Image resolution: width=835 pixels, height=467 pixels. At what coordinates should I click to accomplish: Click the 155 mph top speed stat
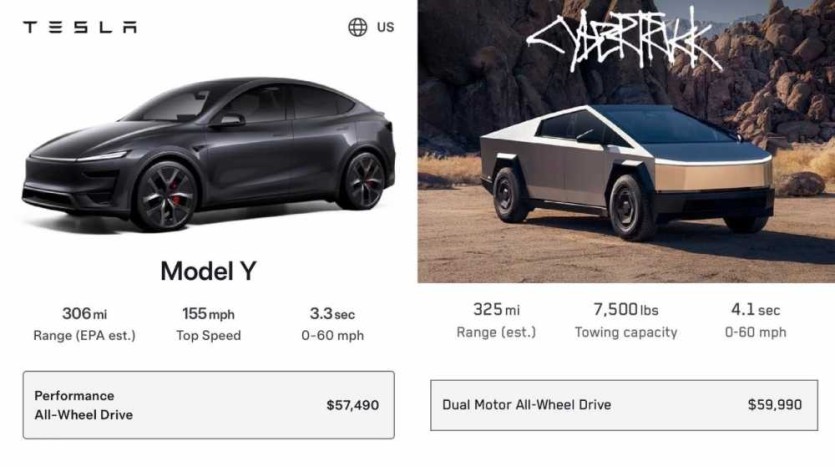208,324
